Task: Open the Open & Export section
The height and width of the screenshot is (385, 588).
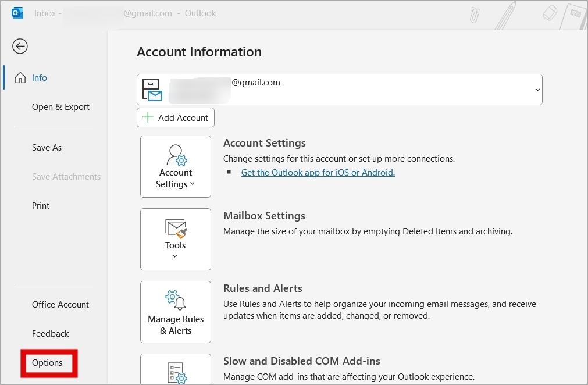Action: [60, 107]
